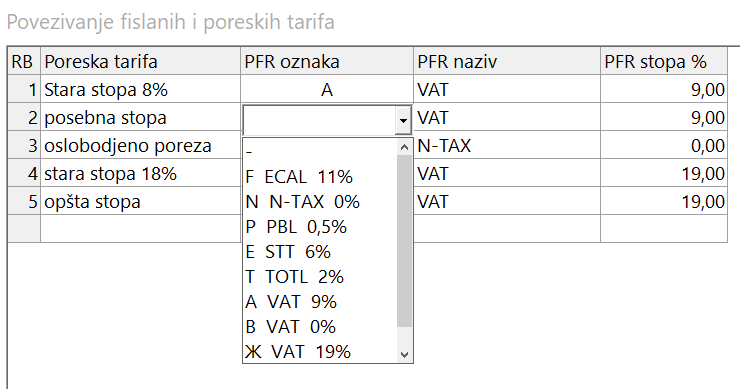The image size is (740, 389).
Task: Open the PFR oznaka dropdown arrow
Action: [403, 120]
